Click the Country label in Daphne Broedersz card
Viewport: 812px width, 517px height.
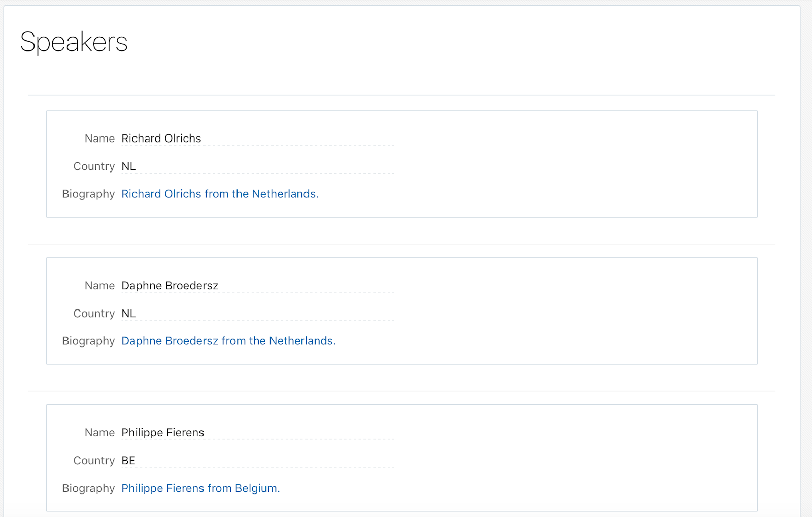point(94,314)
